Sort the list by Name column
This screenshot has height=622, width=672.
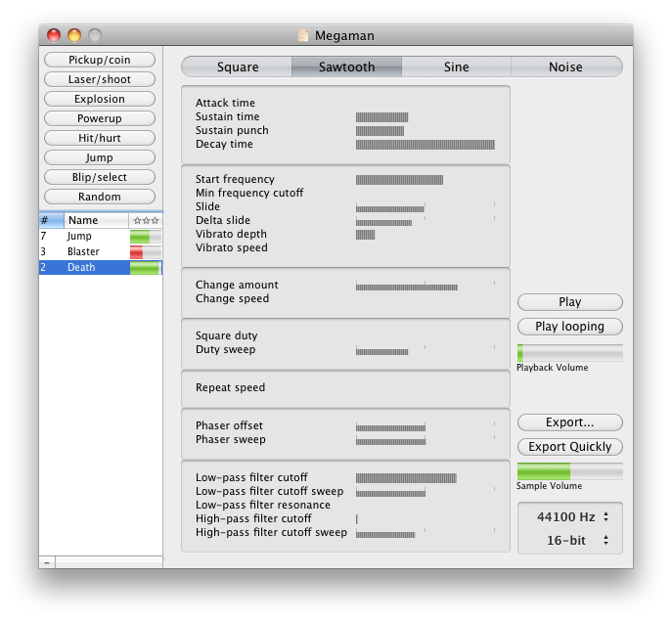pyautogui.click(x=96, y=221)
